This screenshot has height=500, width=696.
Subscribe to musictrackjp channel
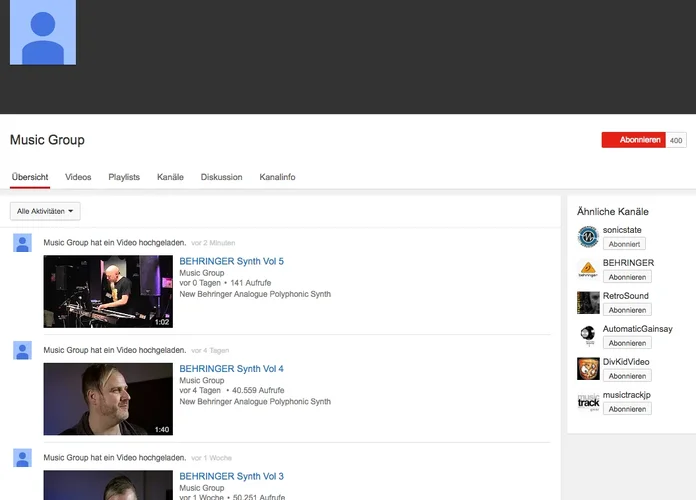point(627,409)
